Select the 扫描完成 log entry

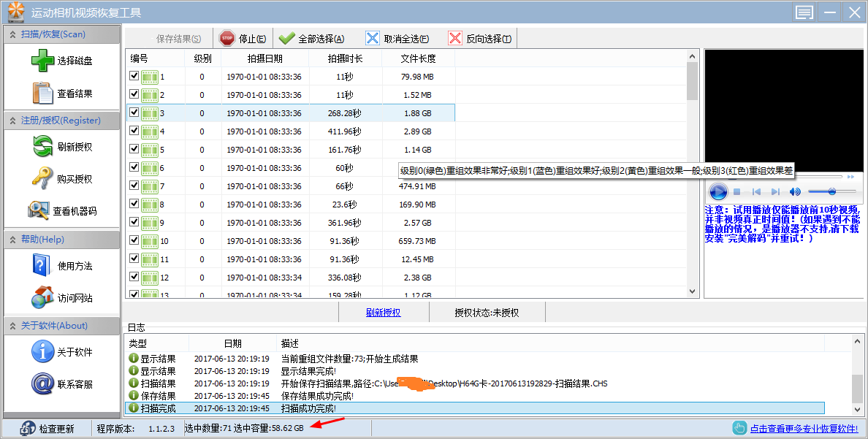click(475, 408)
